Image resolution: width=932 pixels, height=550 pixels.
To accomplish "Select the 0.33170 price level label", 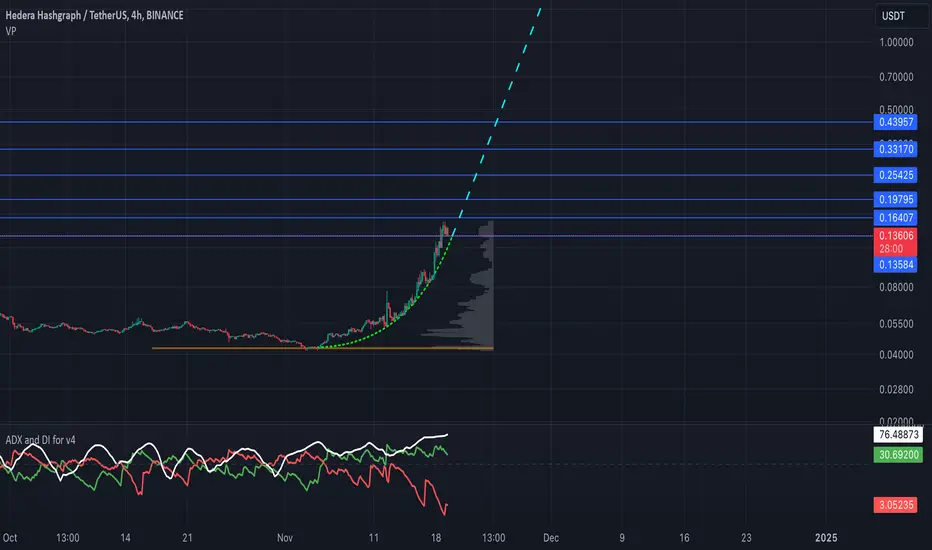I will click(x=895, y=149).
